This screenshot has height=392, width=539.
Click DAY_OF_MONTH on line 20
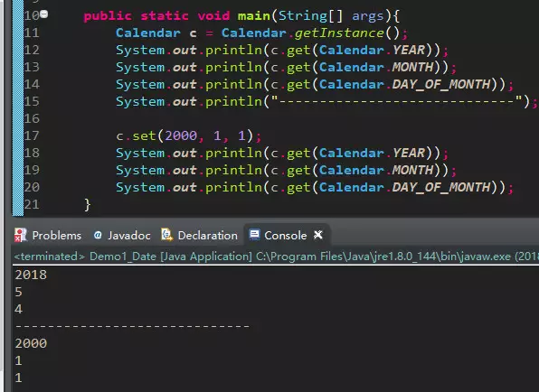tap(441, 187)
